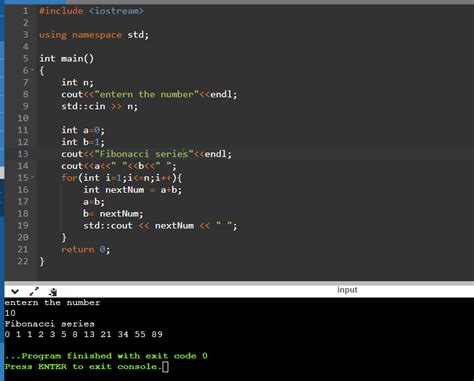
Task: Switch to the input tab of the console
Action: click(347, 290)
